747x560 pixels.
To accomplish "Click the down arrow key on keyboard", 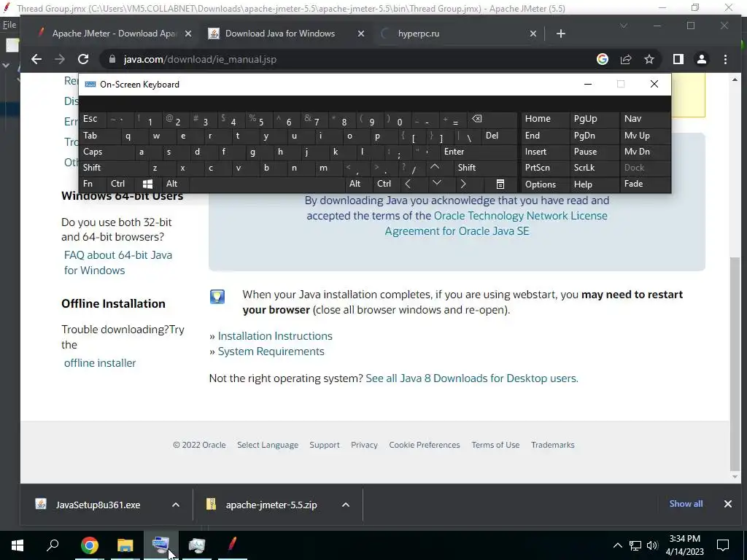I will [x=436, y=183].
